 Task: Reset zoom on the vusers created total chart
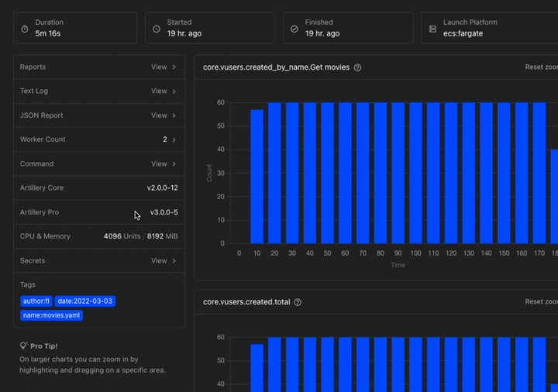click(541, 302)
